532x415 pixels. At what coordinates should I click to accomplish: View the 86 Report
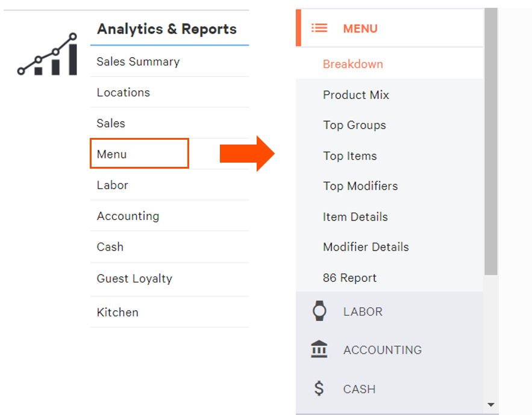[349, 278]
